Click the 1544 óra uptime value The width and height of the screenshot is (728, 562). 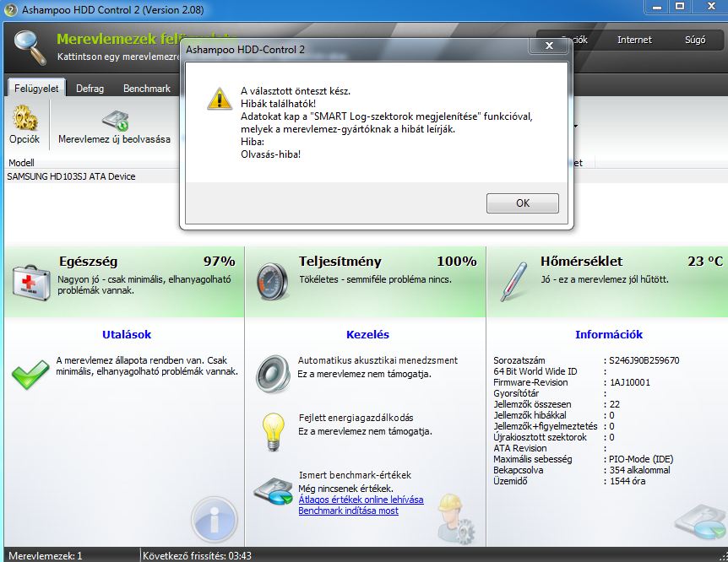pyautogui.click(x=627, y=481)
